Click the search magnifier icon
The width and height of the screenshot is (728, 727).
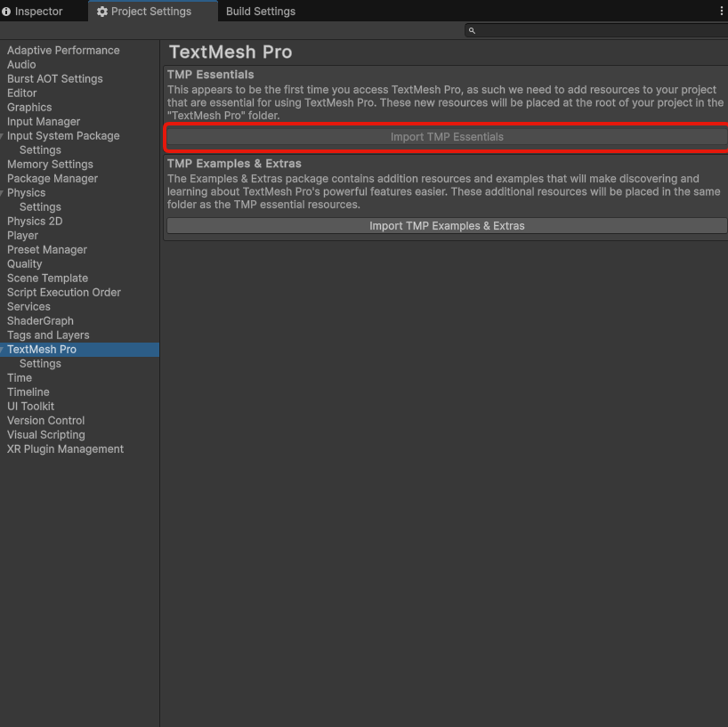(472, 30)
